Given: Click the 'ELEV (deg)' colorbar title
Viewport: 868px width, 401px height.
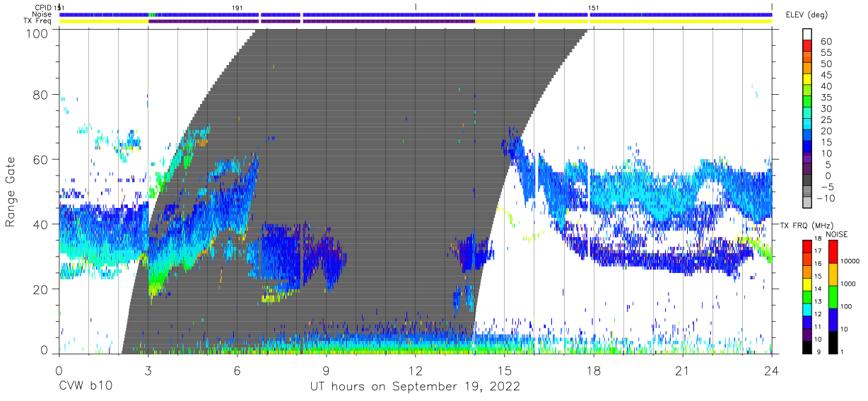Looking at the screenshot, I should coord(807,15).
